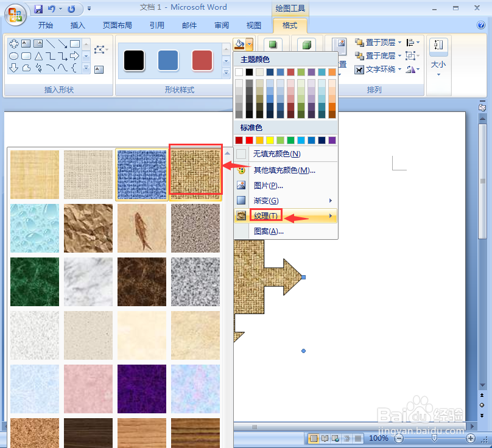The height and width of the screenshot is (448, 492).
Task: Click the position picture icon
Action: click(x=339, y=46)
